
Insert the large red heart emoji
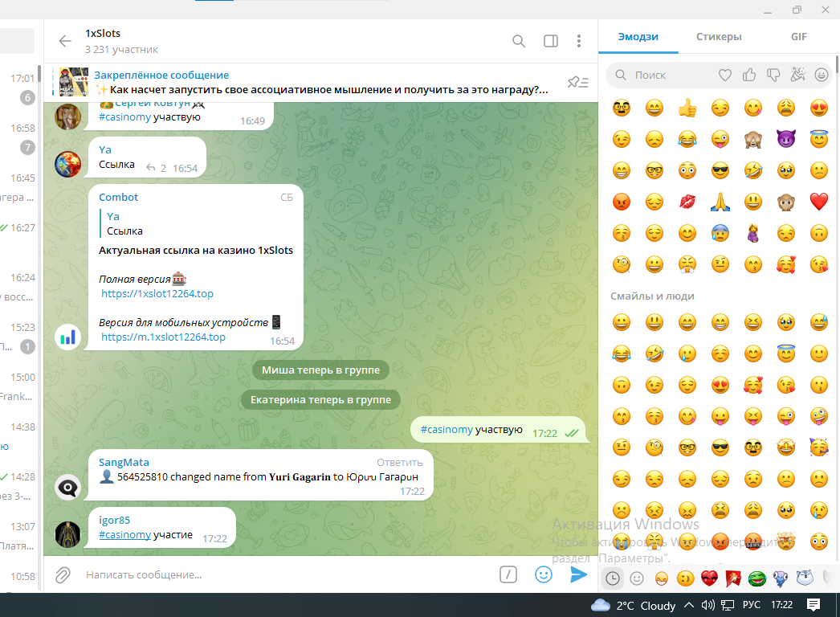818,202
